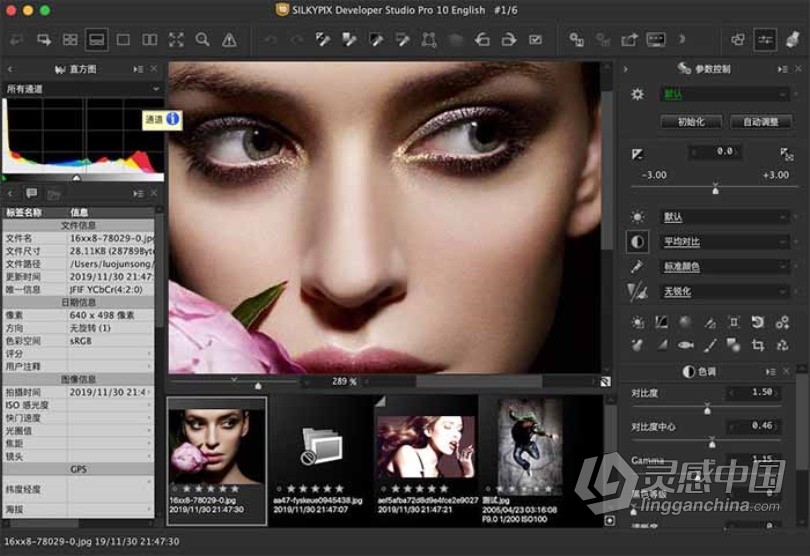This screenshot has width=810, height=556.
Task: Collapse the 参数控制 panel with left chevron
Action: 626,69
